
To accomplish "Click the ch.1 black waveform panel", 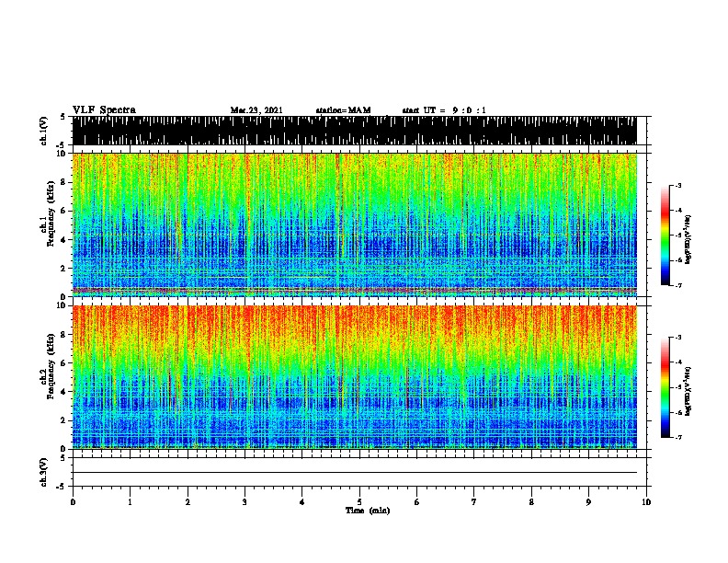I will click(x=355, y=131).
